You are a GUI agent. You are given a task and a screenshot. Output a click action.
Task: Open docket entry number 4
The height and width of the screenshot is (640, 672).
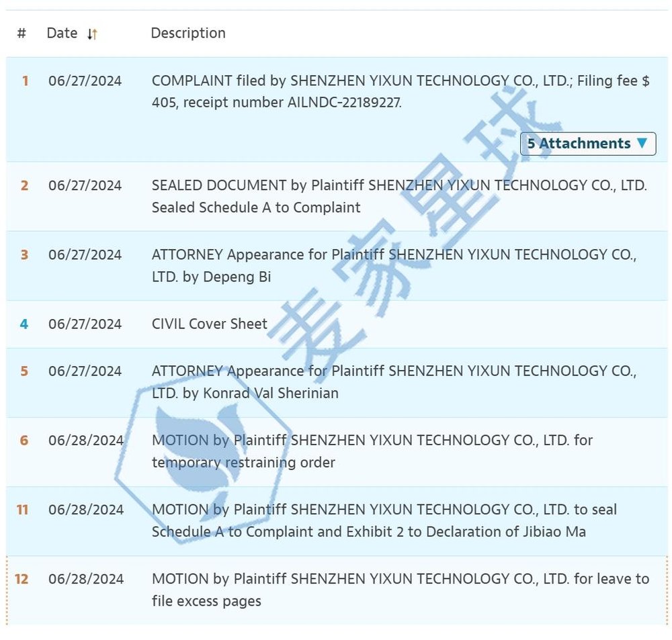tap(24, 324)
